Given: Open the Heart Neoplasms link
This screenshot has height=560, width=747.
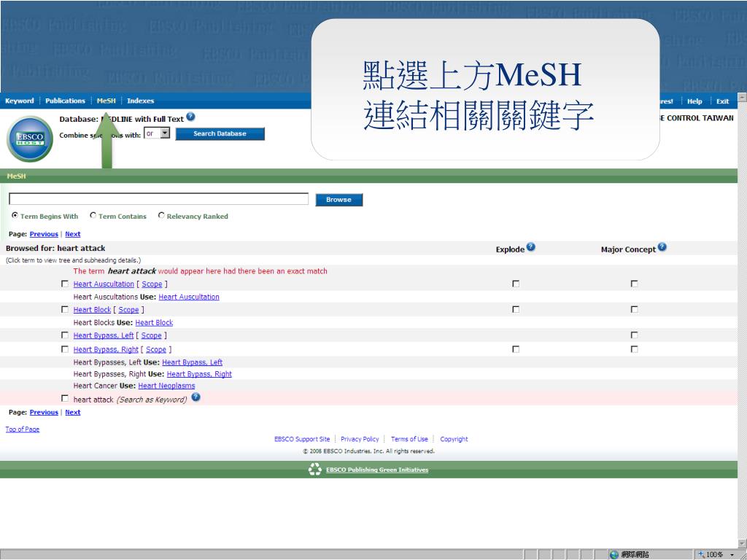Looking at the screenshot, I should pyautogui.click(x=167, y=386).
